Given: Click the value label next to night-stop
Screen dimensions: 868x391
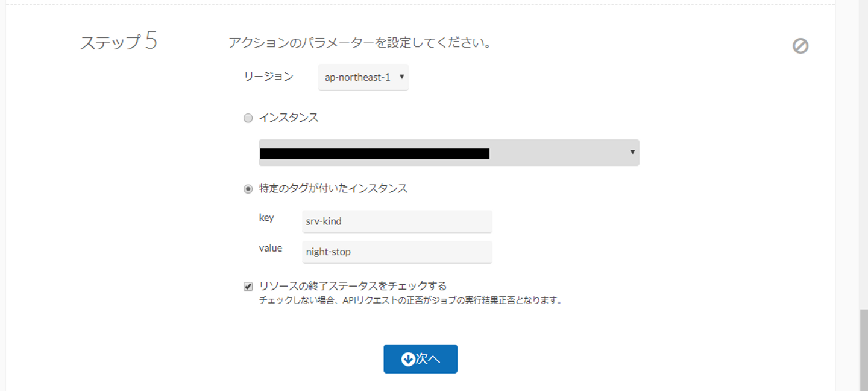Looking at the screenshot, I should click(x=271, y=248).
